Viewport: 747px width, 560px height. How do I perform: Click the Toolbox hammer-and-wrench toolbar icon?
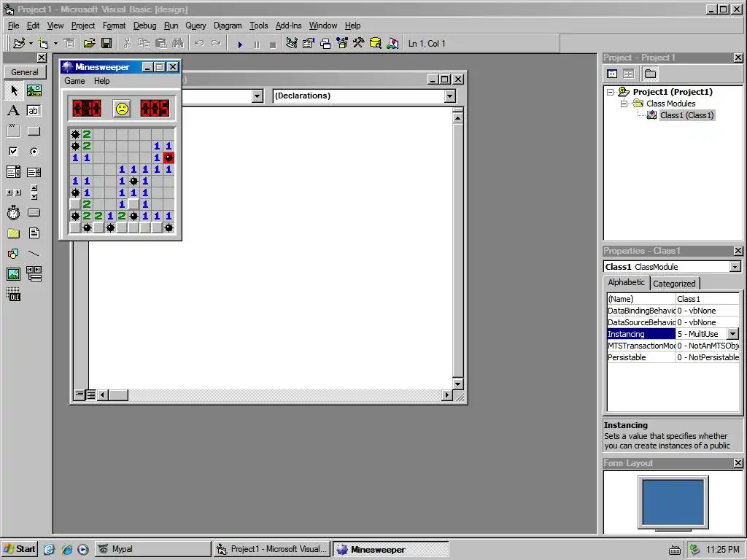pos(359,43)
